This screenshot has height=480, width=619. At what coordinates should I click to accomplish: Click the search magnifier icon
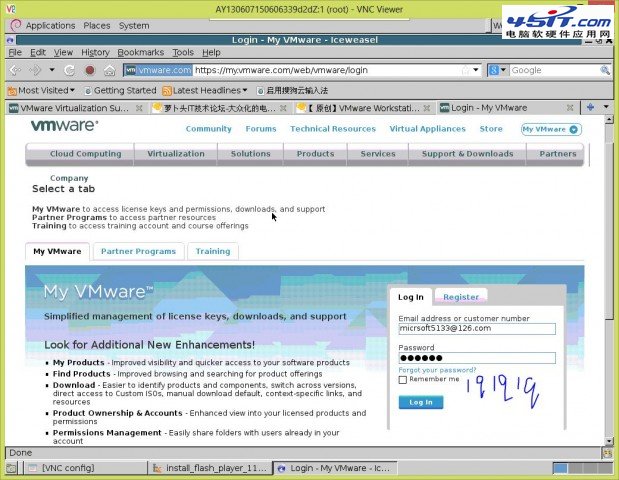click(604, 70)
